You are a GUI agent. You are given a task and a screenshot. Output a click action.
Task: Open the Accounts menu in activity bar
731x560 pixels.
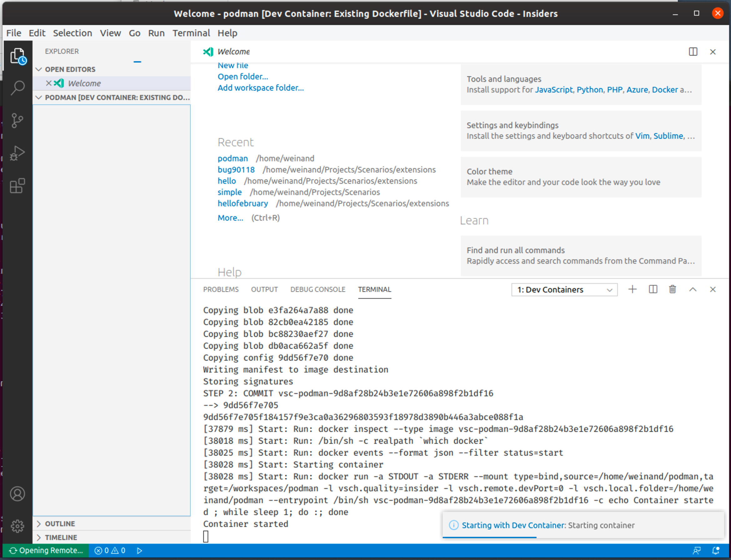[18, 494]
